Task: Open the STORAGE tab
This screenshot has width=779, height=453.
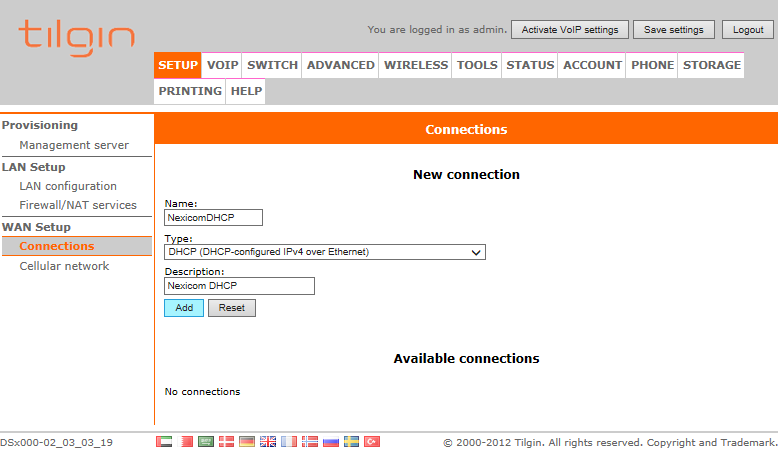Action: [x=711, y=65]
